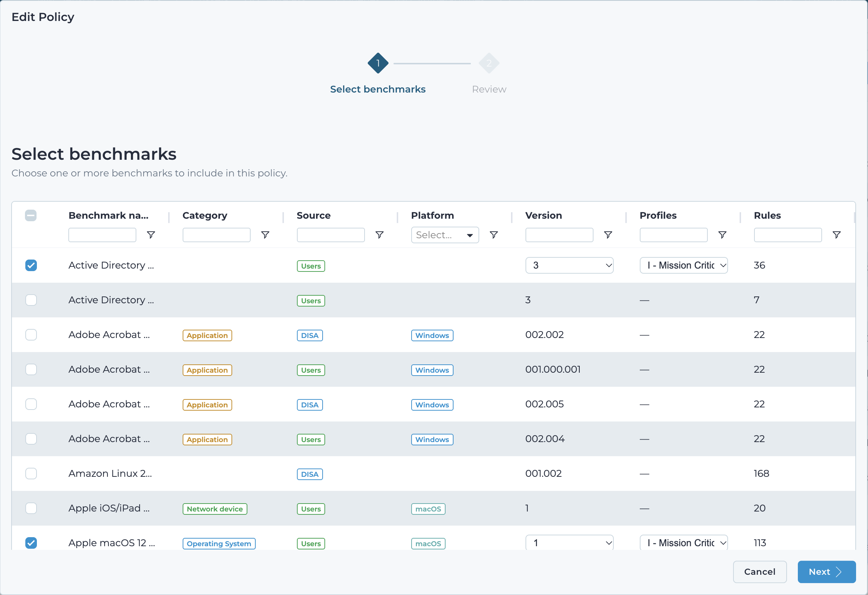Open Apple macOS 12 version dropdown

click(569, 543)
